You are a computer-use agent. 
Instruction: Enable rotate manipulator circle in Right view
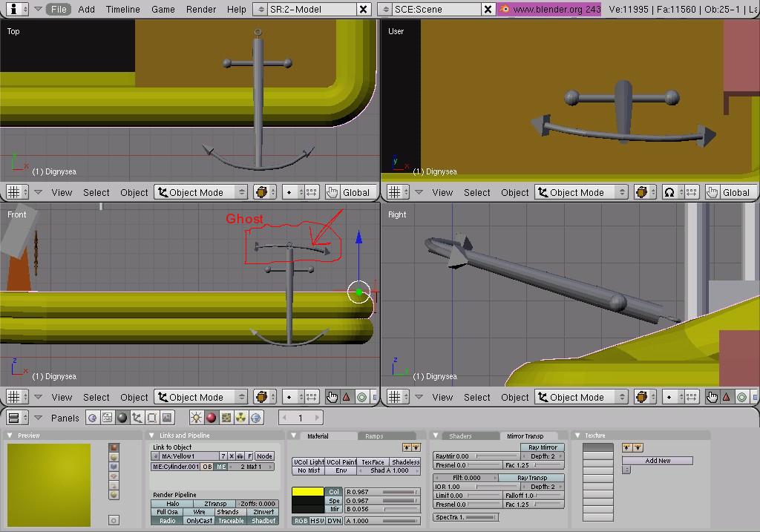(x=741, y=397)
